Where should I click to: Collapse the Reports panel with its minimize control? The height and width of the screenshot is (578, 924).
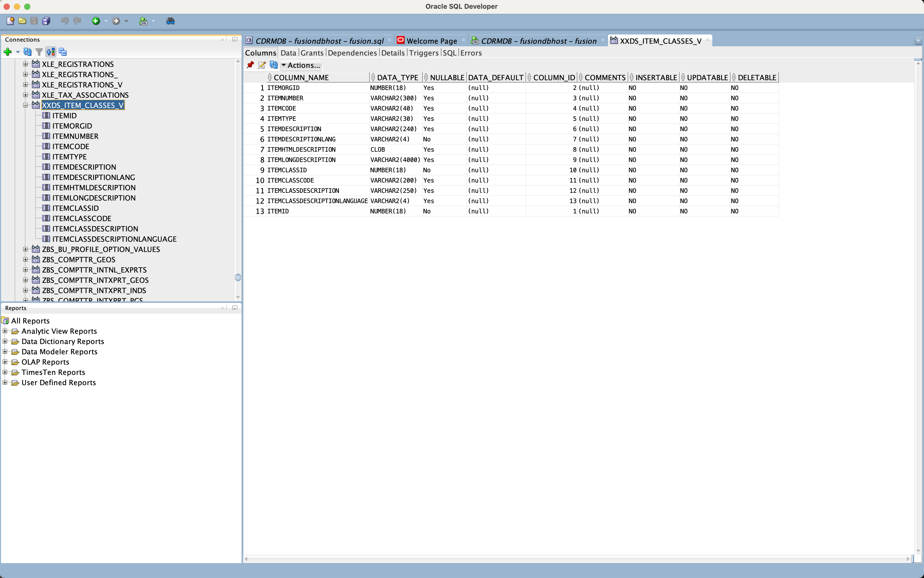(235, 308)
